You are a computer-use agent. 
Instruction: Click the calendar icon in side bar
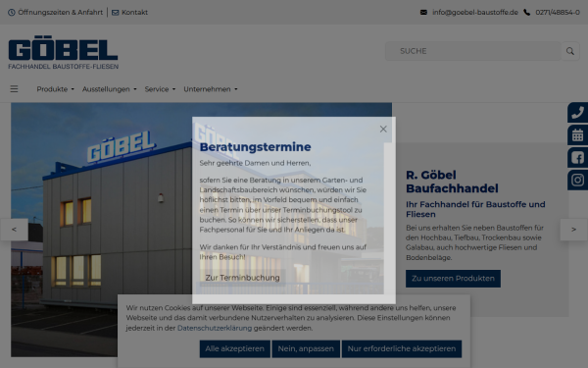577,134
